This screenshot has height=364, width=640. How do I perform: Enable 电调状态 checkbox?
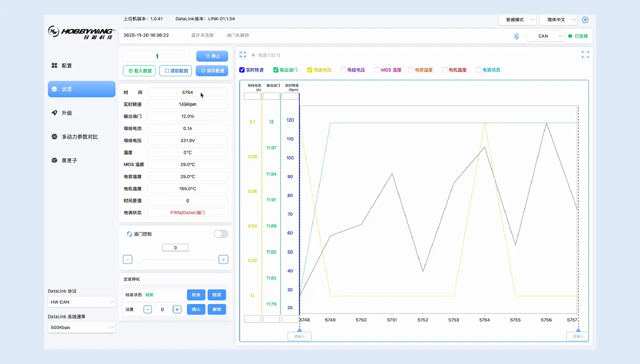coord(479,70)
